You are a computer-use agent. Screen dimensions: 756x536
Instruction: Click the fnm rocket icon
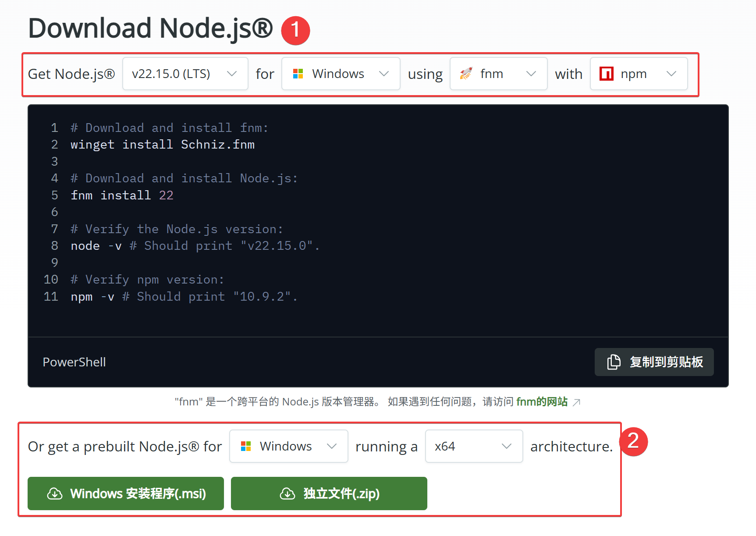466,74
